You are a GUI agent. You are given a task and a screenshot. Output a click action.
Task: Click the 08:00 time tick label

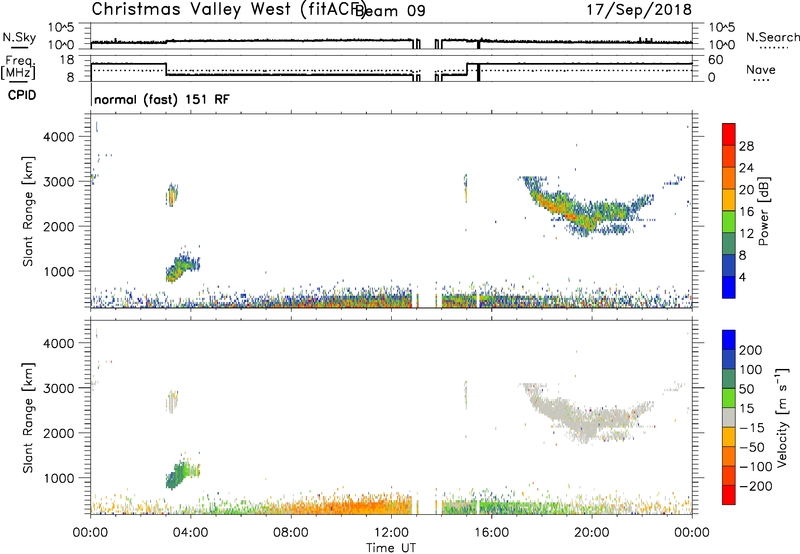291,533
